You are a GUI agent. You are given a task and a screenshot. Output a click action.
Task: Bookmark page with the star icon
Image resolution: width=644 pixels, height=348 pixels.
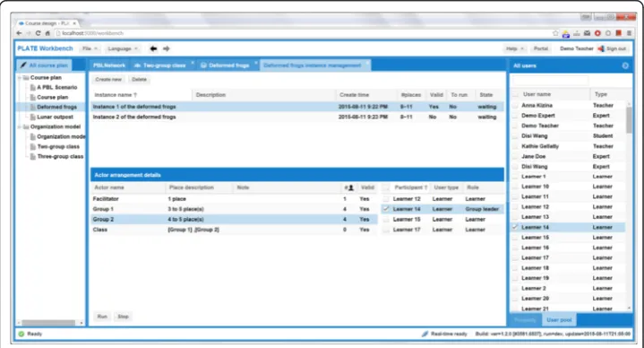pos(555,33)
